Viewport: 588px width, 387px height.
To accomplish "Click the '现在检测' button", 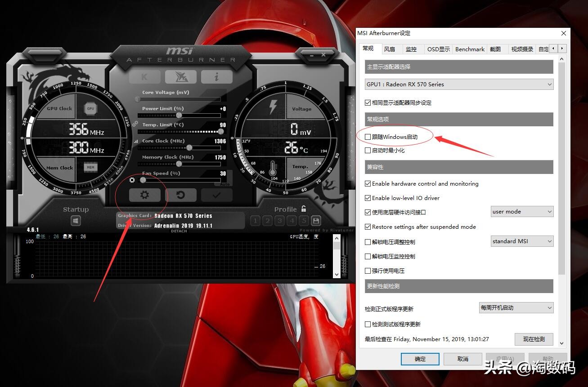I will click(534, 339).
